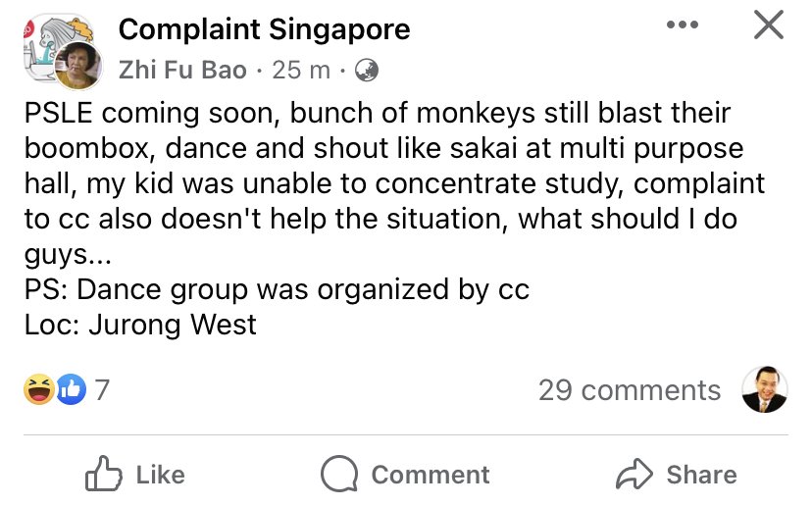812x506 pixels.
Task: Click the speech bubble comment icon
Action: (x=339, y=476)
